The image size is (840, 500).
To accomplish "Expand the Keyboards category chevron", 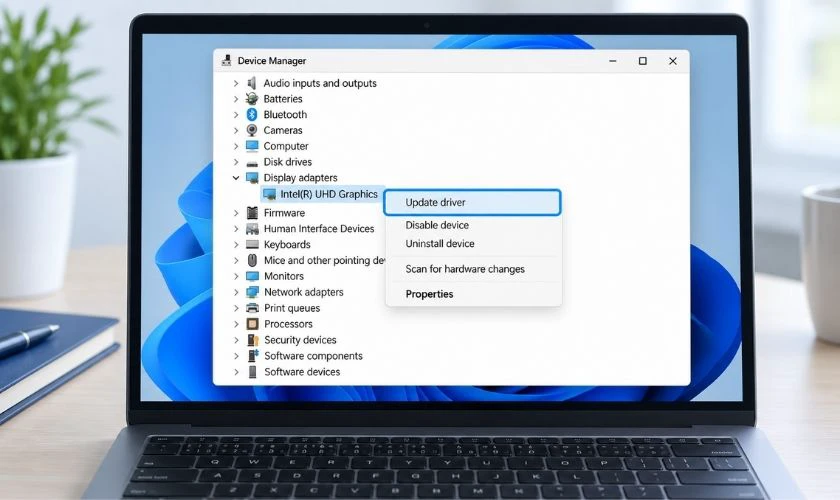I will 236,245.
